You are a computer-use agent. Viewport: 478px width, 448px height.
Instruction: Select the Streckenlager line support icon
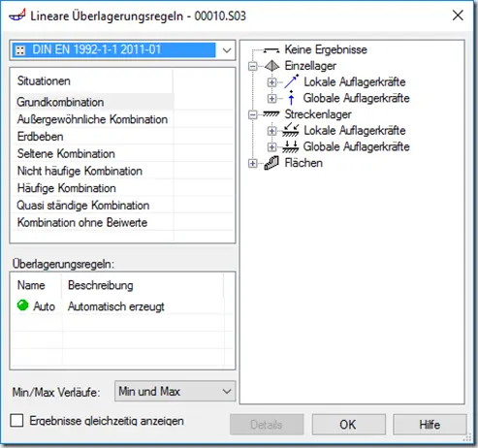coord(271,114)
